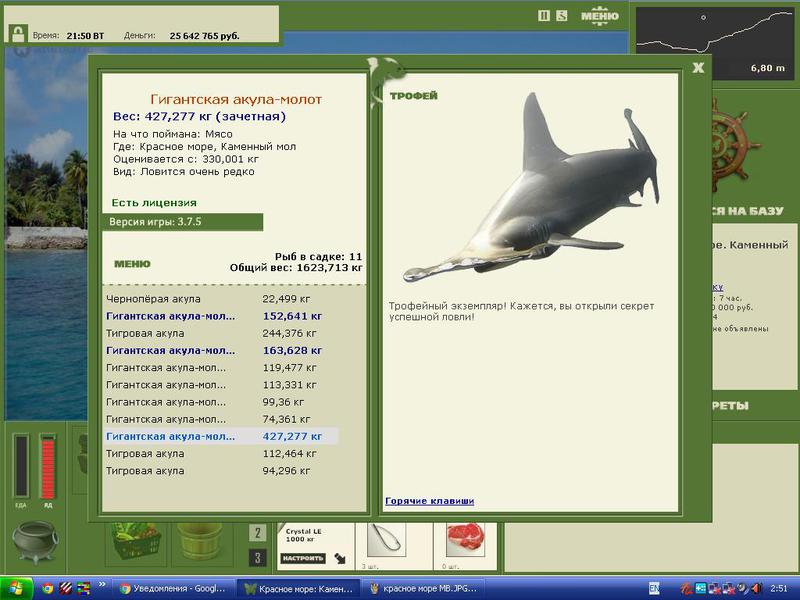
Task: Click the diagonal arrow next to НАСТРОИТЬ
Action: click(340, 558)
